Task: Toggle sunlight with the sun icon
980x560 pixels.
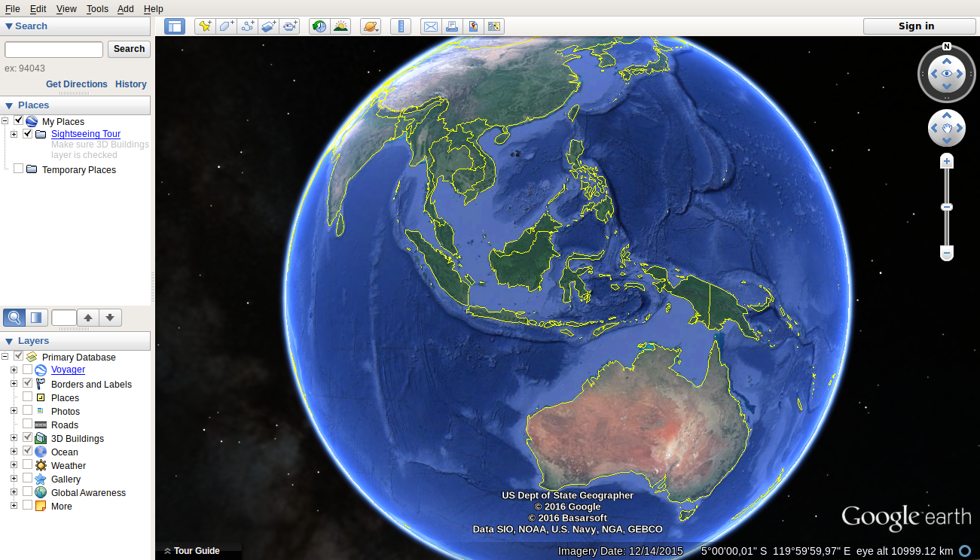Action: click(x=340, y=26)
